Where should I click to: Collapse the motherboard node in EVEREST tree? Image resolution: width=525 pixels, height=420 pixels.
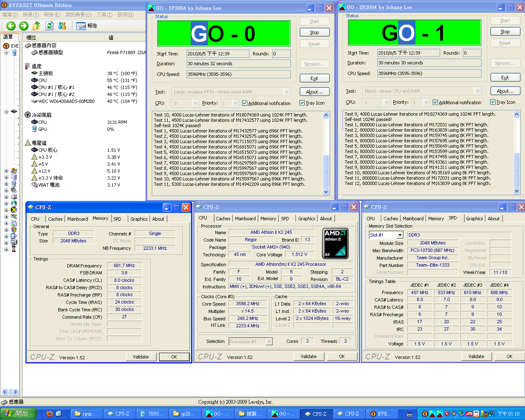[x=6, y=112]
